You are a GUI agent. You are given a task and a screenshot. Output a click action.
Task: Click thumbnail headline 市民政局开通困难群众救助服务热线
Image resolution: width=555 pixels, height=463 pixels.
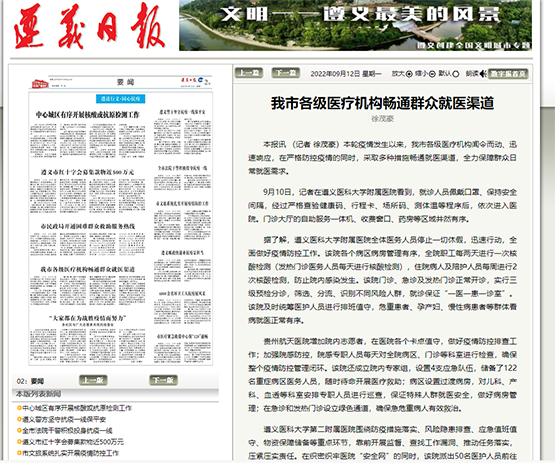(x=87, y=226)
